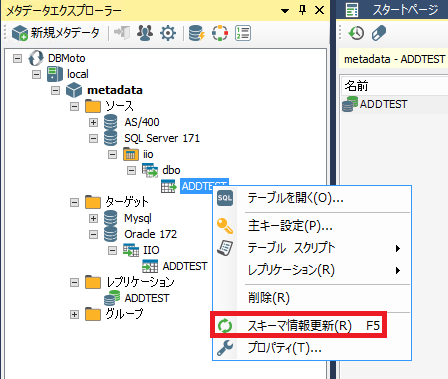Click the colored circle refresh toolbar icon
The height and width of the screenshot is (379, 448).
(220, 33)
